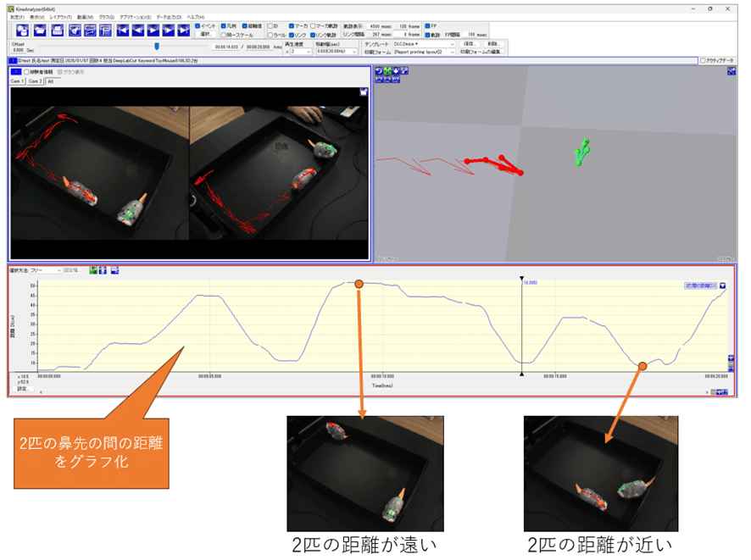The height and width of the screenshot is (560, 751).
Task: Enable the マーカ軌跡 checkbox
Action: (313, 26)
